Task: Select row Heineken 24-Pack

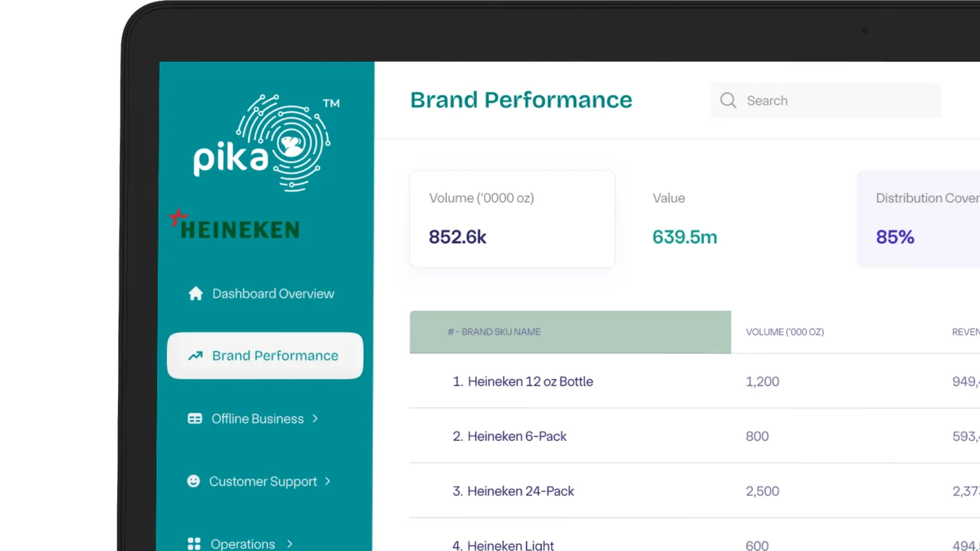Action: (694, 491)
